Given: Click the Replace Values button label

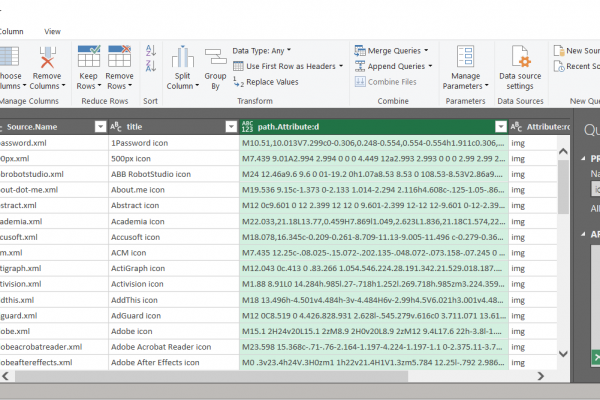Looking at the screenshot, I should pyautogui.click(x=272, y=82).
